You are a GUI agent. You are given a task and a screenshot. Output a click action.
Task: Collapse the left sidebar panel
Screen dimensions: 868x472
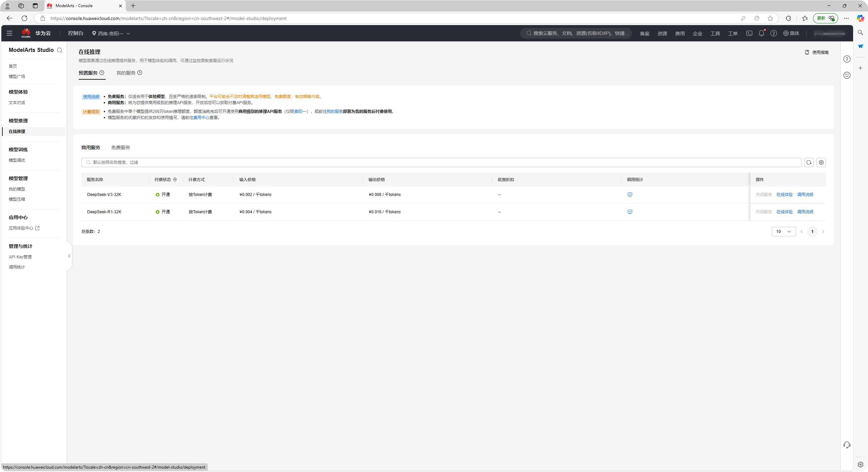69,256
